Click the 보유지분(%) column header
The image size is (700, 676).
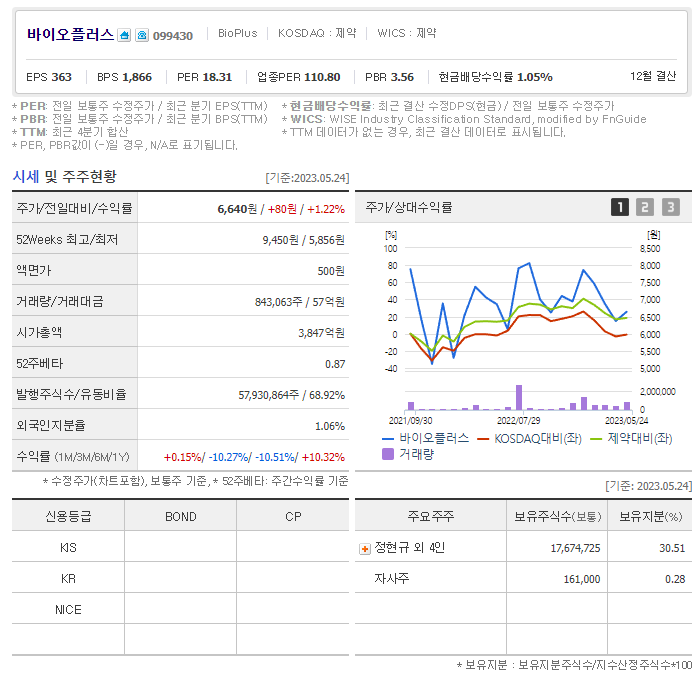(650, 517)
